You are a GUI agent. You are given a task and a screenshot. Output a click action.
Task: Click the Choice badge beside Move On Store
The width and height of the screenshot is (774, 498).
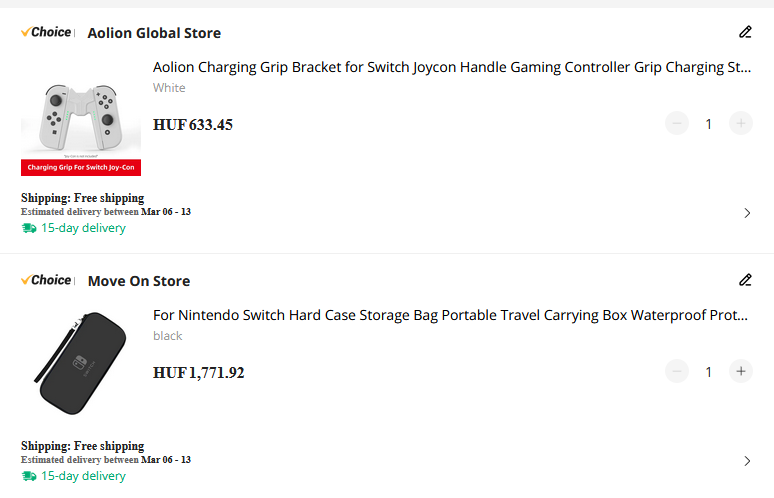coord(46,280)
